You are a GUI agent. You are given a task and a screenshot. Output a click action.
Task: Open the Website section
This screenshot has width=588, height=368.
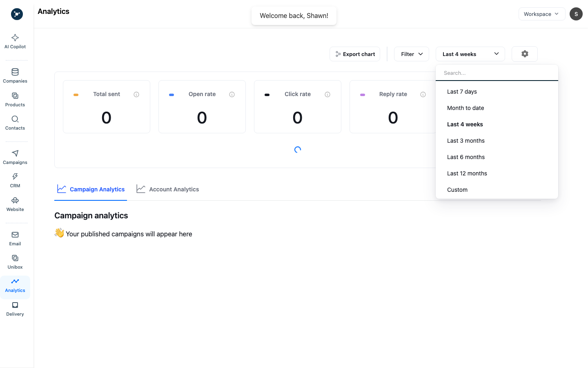[15, 204]
